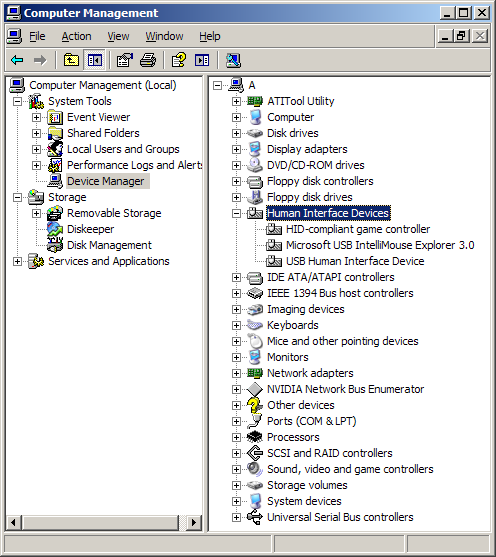Click the Back arrow toolbar icon

[x=17, y=60]
